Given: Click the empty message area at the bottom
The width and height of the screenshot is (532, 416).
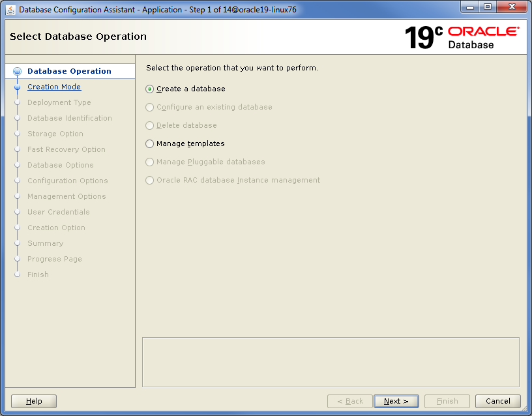Looking at the screenshot, I should click(331, 362).
